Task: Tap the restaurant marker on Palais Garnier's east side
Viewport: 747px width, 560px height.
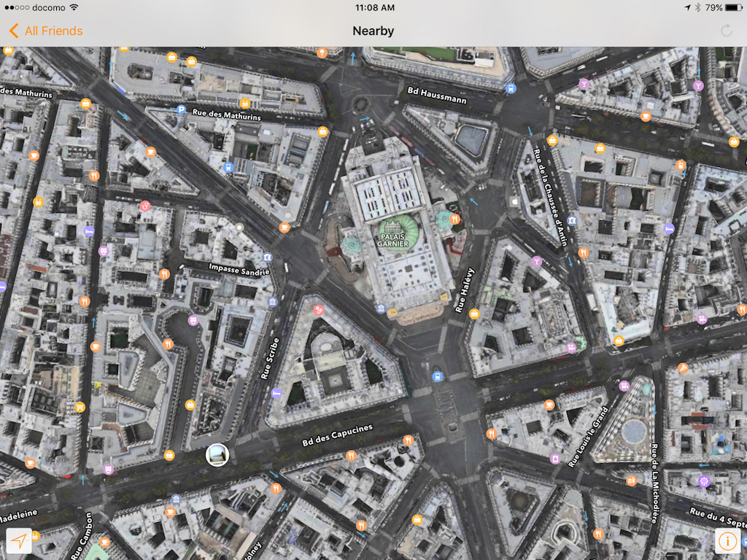Action: tap(455, 219)
